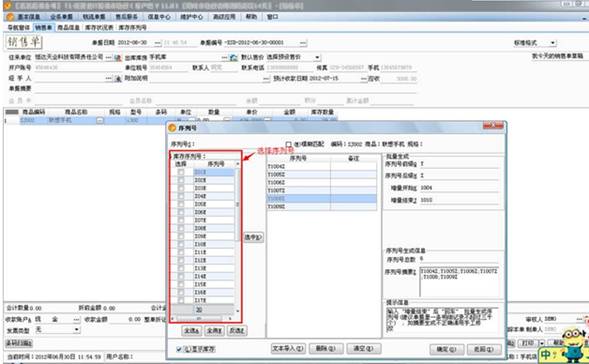The image size is (589, 364).
Task: Click the 销售单 title stamp
Action: coord(24,42)
